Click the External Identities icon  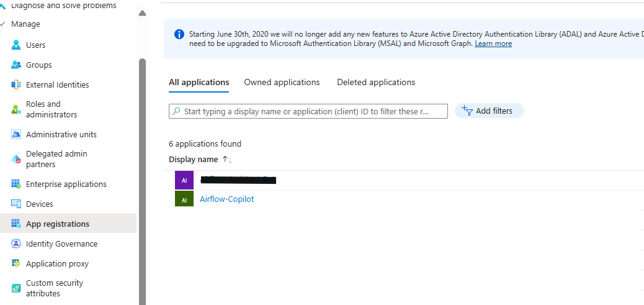coord(16,84)
